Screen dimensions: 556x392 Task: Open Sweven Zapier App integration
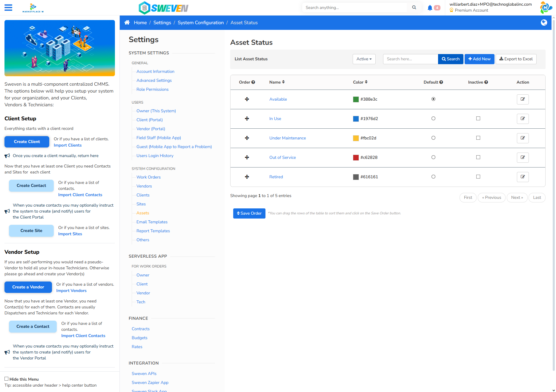[150, 382]
